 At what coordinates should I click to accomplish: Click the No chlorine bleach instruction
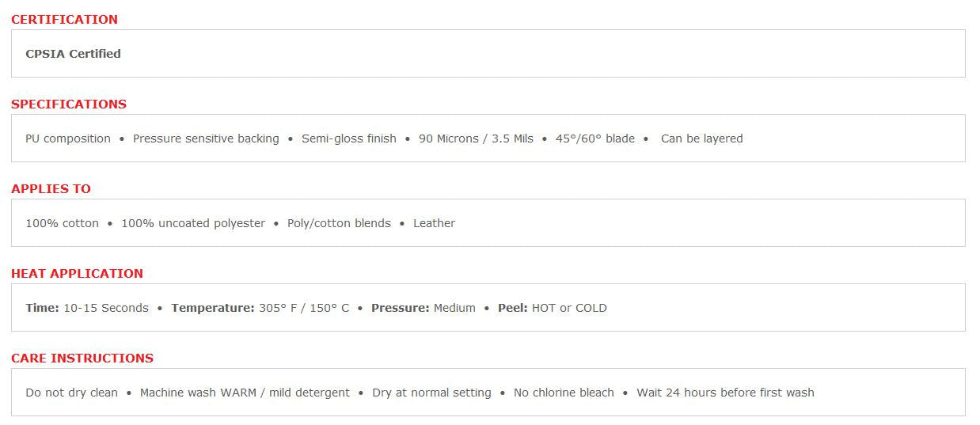pos(564,393)
